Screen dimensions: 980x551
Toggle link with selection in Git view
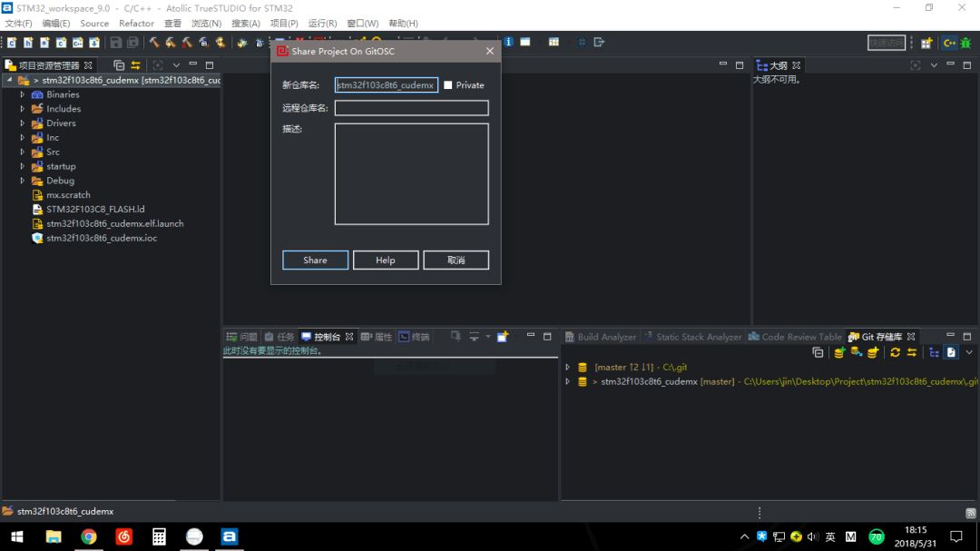pos(912,352)
